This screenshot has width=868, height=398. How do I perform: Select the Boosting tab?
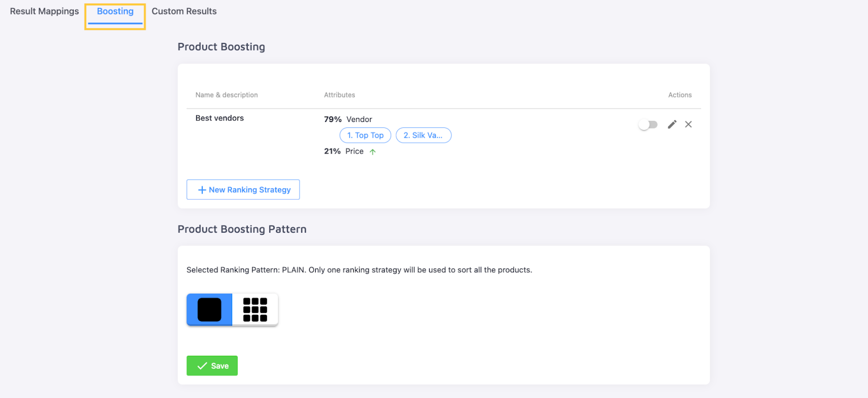pyautogui.click(x=115, y=11)
